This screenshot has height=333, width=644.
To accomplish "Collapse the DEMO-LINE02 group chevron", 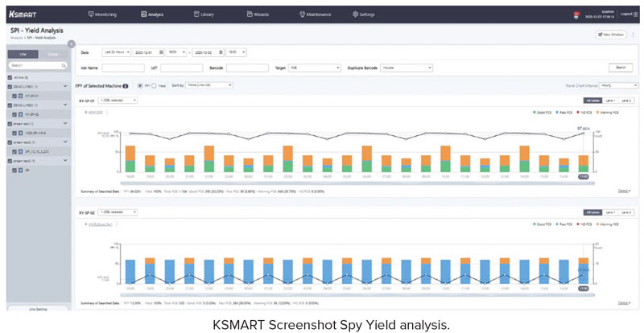I will pyautogui.click(x=65, y=105).
